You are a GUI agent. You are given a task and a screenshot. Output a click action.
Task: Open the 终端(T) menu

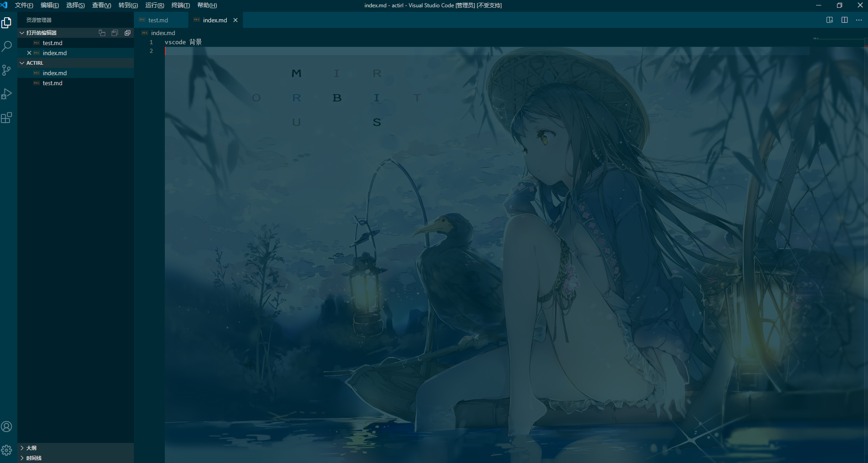tap(180, 5)
